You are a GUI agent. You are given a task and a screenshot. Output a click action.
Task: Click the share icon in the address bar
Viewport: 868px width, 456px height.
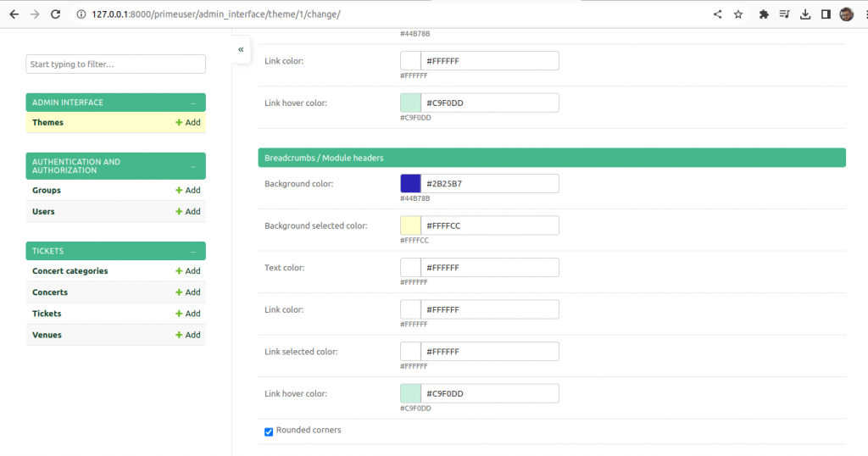[x=717, y=14]
